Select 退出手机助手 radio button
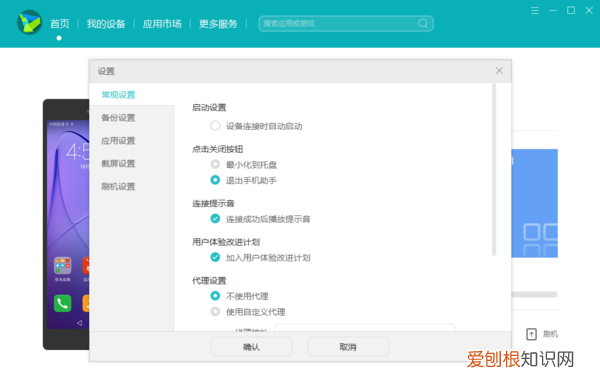The image size is (600, 378). tap(215, 180)
